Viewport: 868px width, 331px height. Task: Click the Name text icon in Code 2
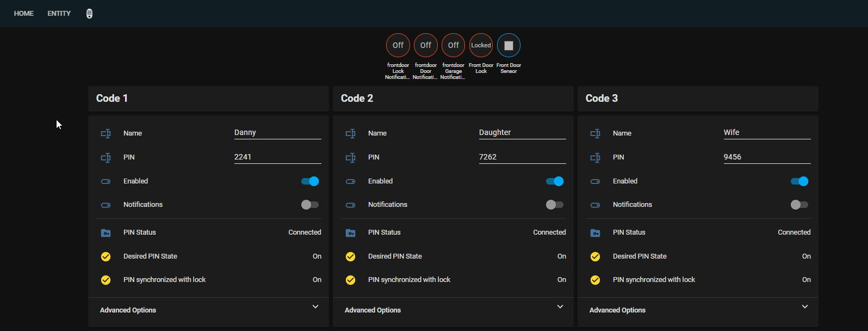[x=351, y=133]
